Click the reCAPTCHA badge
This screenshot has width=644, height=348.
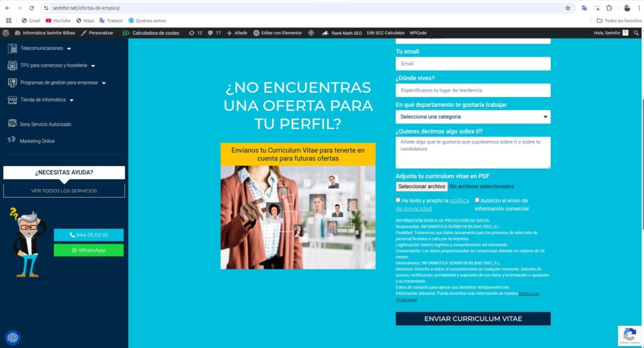click(x=630, y=335)
